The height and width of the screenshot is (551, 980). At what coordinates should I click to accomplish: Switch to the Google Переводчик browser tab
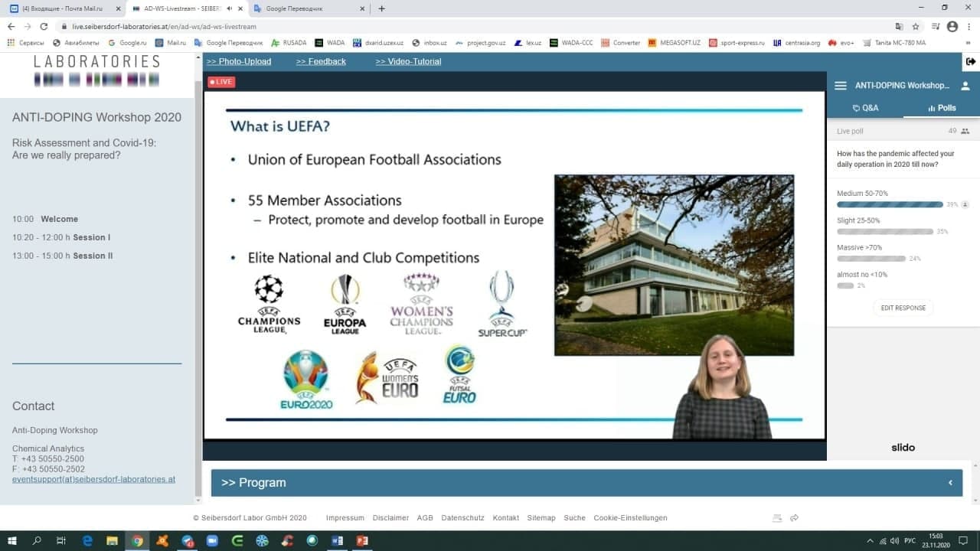point(306,8)
